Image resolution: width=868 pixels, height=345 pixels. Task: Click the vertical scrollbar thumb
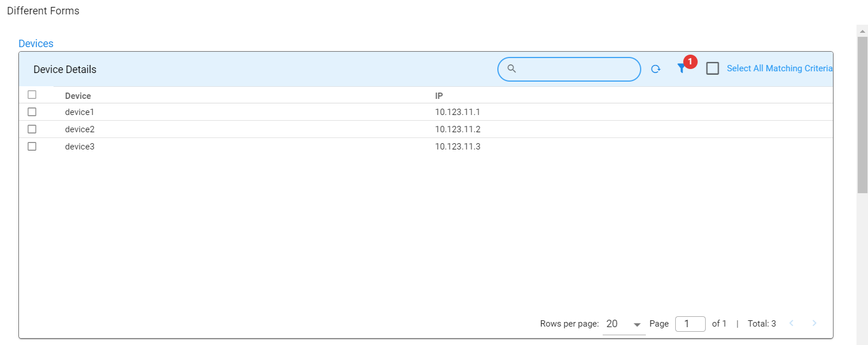862,115
